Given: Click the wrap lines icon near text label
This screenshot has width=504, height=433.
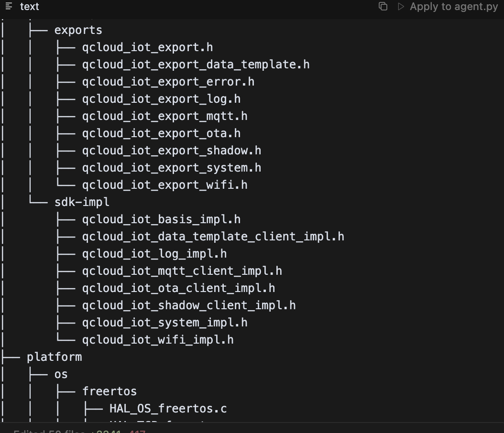Looking at the screenshot, I should [x=8, y=7].
